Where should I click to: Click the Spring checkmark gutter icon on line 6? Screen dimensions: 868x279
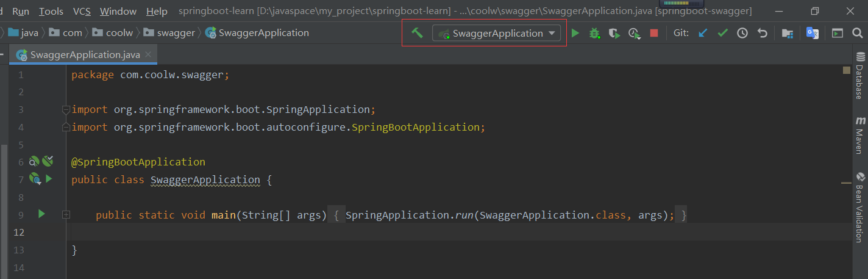pyautogui.click(x=48, y=161)
